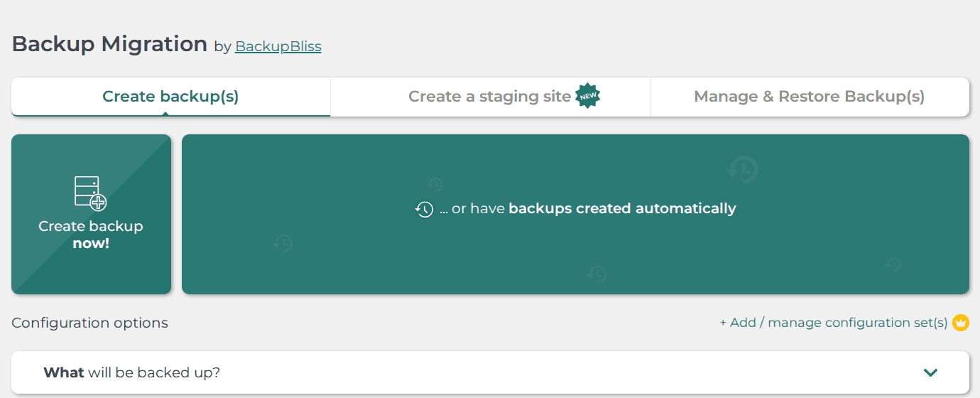
Task: Click the clock icon beside automatic backups text
Action: [x=424, y=209]
